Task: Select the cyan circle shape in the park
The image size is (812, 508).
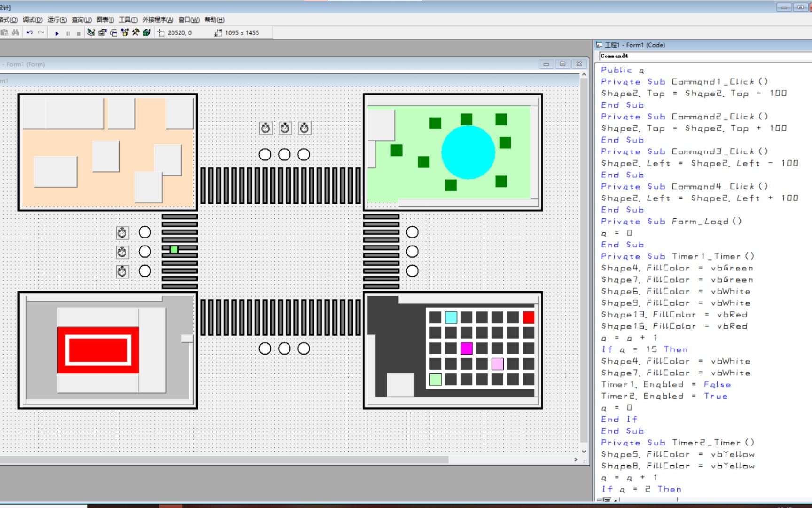Action: pyautogui.click(x=468, y=152)
